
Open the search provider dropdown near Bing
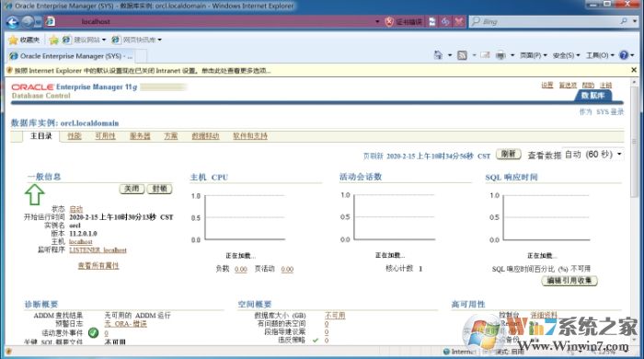click(635, 21)
